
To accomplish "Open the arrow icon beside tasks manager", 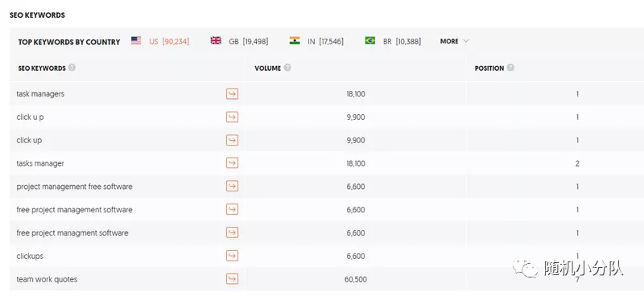I will click(x=232, y=163).
